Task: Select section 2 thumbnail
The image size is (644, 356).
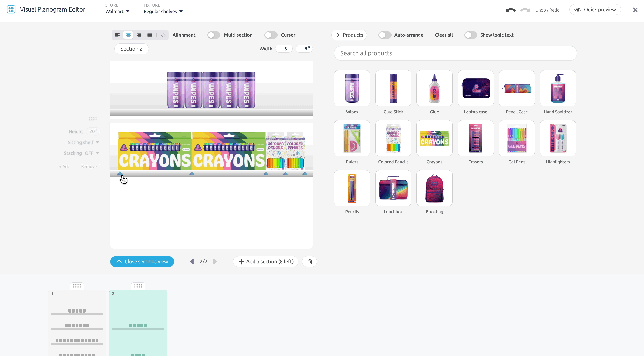Action: (138, 323)
